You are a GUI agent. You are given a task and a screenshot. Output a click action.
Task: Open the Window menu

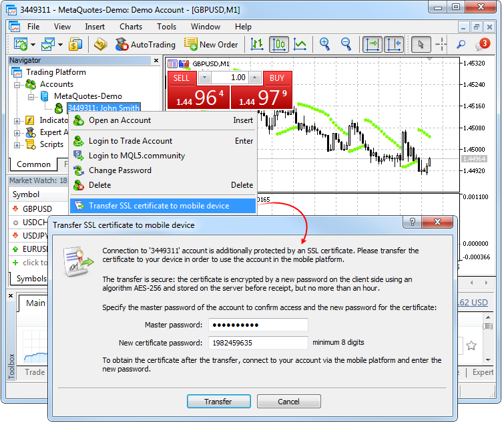(206, 27)
